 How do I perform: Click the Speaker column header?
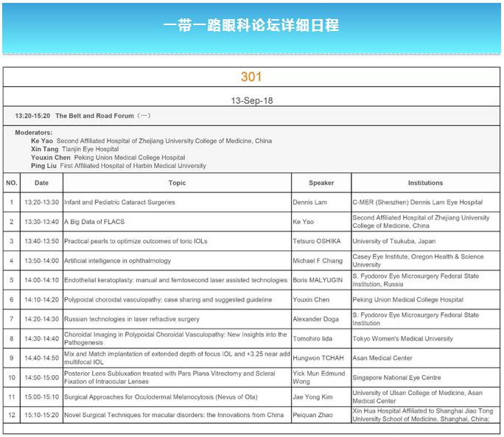[x=321, y=183]
